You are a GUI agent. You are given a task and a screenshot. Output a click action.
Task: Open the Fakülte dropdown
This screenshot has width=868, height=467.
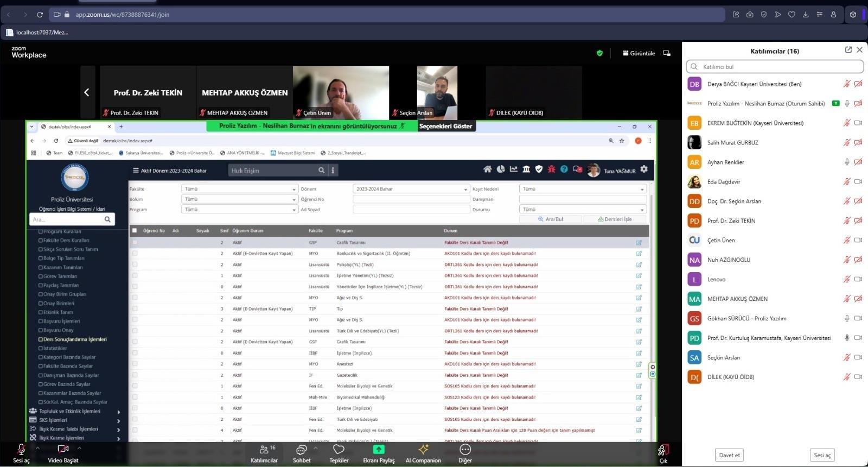[240, 189]
